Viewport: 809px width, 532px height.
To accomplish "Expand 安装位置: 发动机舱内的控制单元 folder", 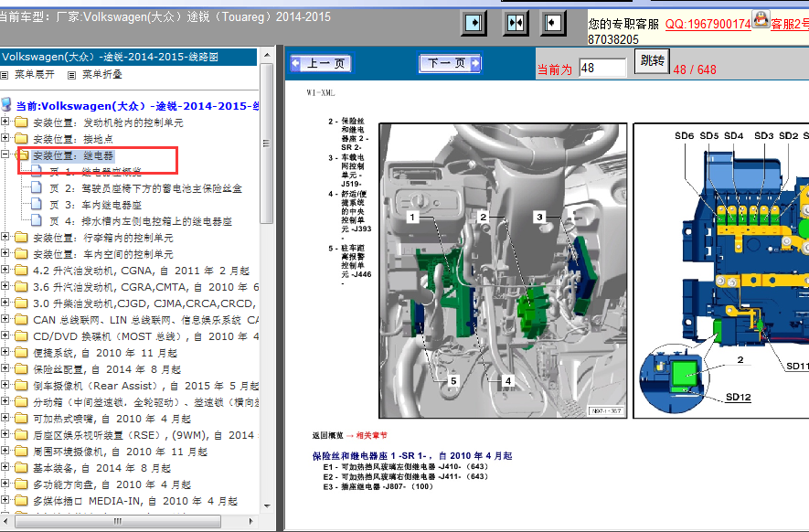I will click(x=5, y=122).
